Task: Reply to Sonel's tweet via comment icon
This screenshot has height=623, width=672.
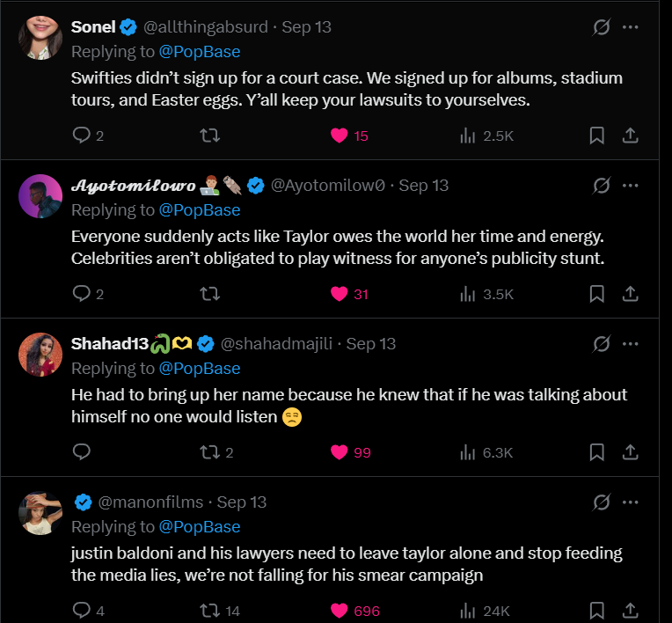Action: point(82,136)
